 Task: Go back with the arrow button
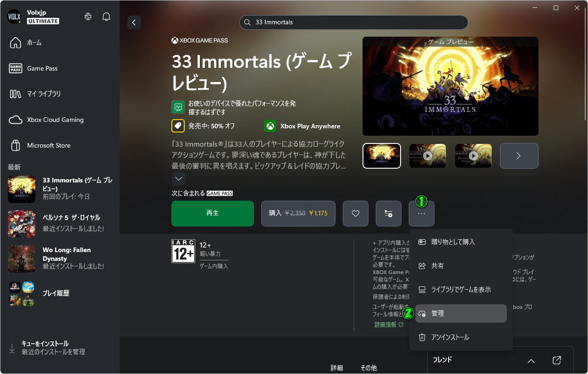click(x=134, y=22)
